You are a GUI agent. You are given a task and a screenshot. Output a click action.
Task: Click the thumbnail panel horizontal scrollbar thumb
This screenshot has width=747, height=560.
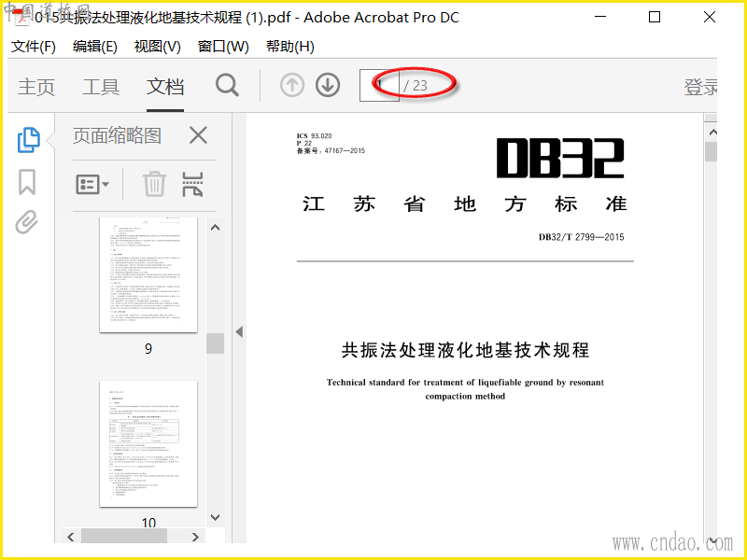coord(124,537)
